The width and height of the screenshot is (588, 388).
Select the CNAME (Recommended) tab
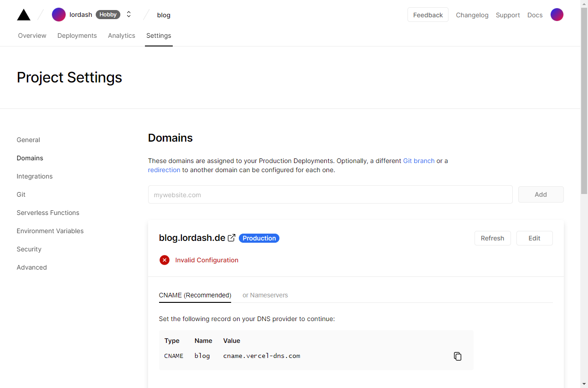pos(195,295)
